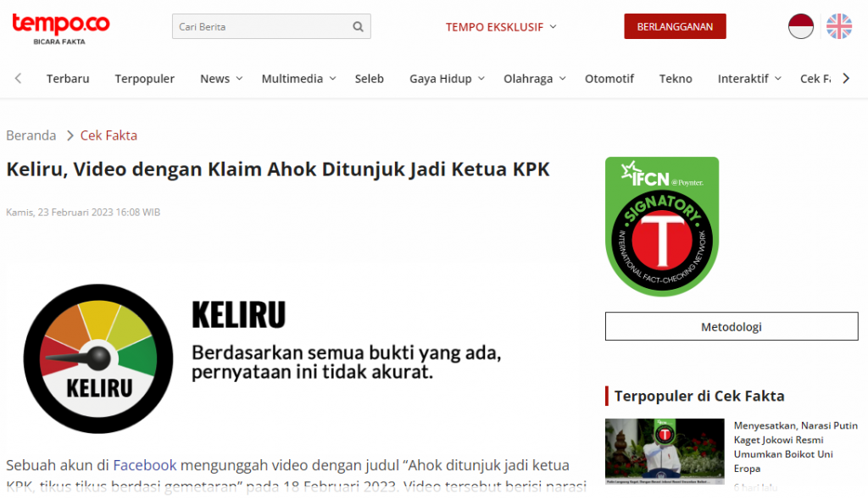Click the search magnifier icon
The width and height of the screenshot is (868, 499).
359,26
